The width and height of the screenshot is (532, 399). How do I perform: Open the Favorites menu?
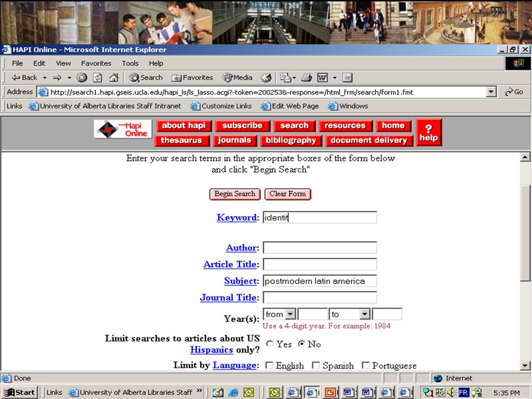pyautogui.click(x=96, y=63)
